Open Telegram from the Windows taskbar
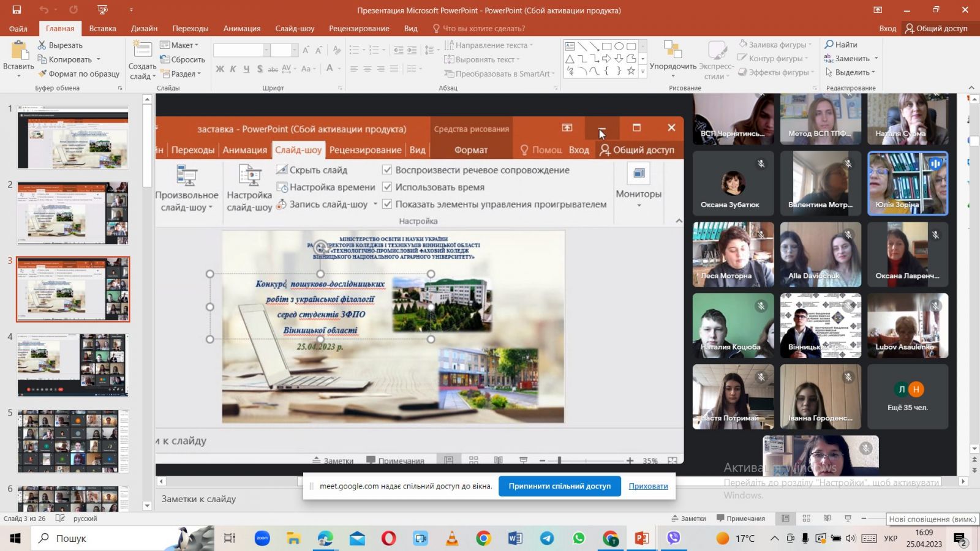The height and width of the screenshot is (551, 980). (x=547, y=538)
